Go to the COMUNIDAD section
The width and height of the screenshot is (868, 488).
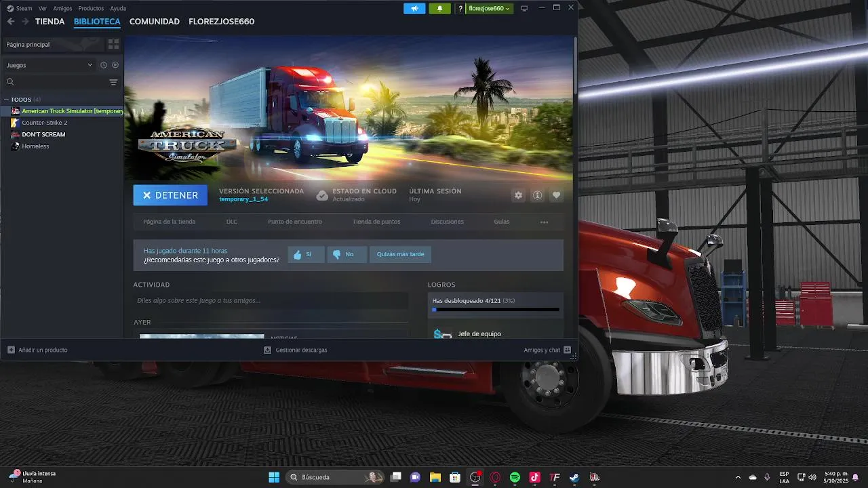click(155, 22)
